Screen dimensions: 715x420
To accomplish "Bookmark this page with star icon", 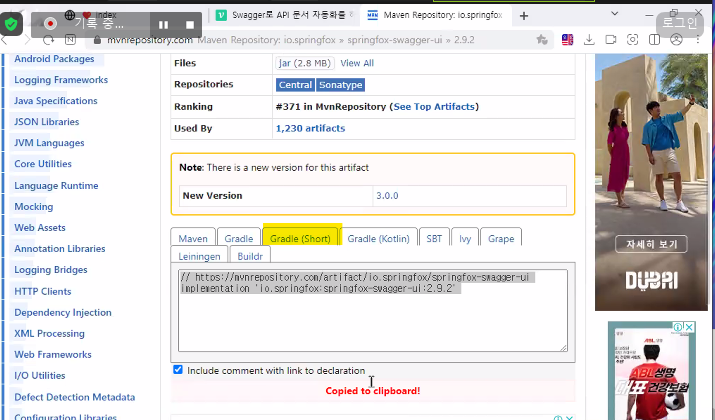I will pyautogui.click(x=542, y=40).
